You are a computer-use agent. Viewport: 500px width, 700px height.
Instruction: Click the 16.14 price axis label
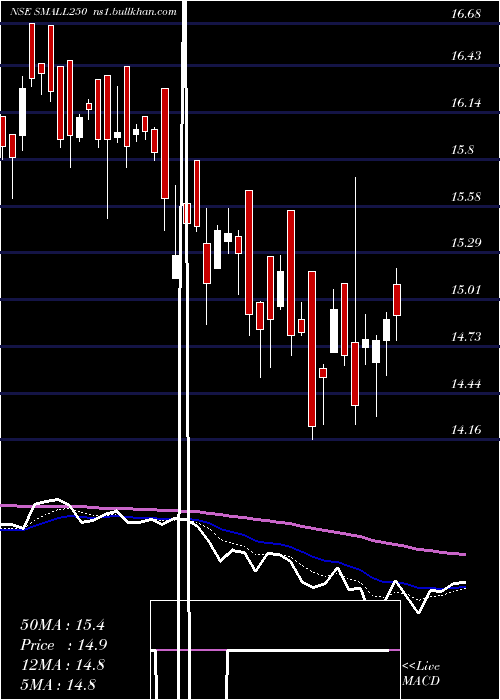pos(466,103)
